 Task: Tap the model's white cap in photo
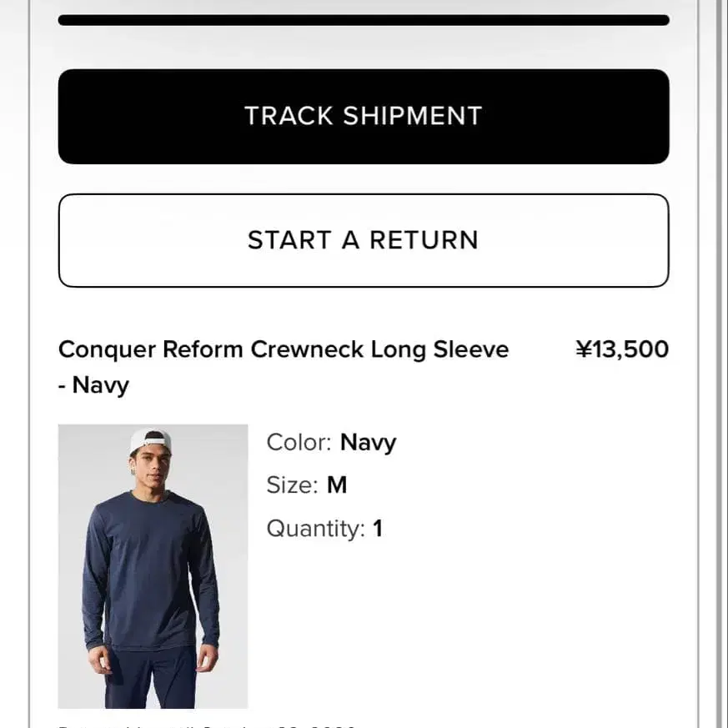point(148,440)
